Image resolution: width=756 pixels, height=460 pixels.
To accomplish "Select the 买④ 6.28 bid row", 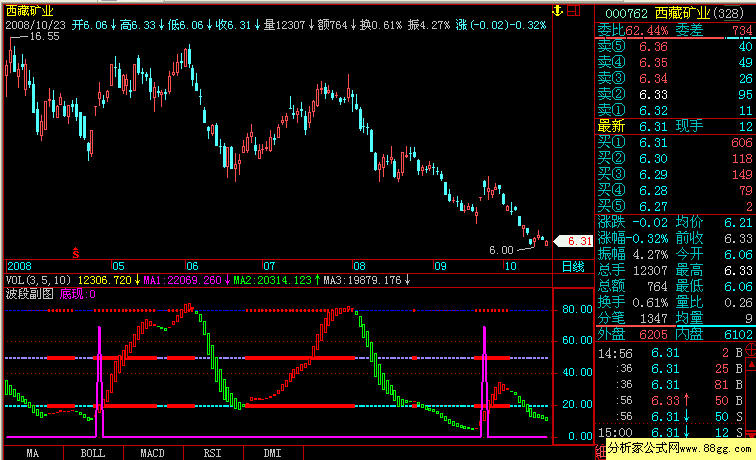I will coord(675,190).
